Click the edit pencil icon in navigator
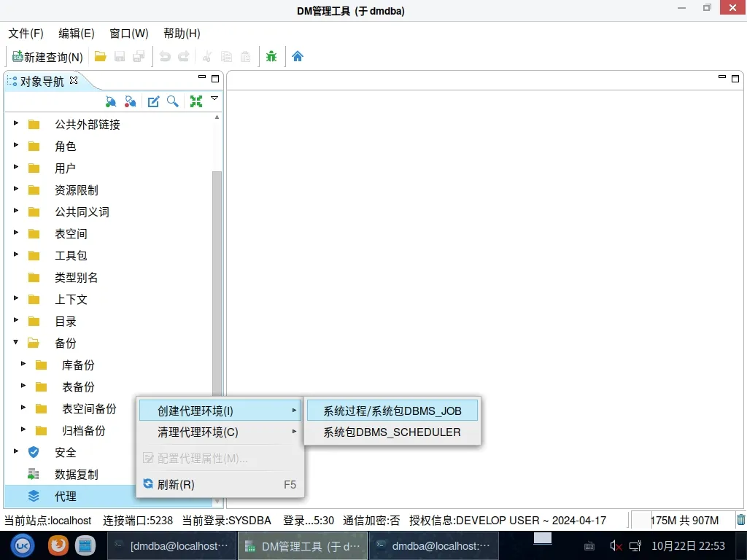The height and width of the screenshot is (560, 747). [153, 101]
